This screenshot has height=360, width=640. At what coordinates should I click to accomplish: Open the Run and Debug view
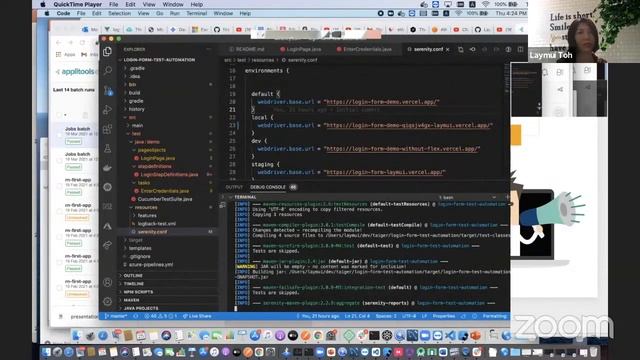point(107,109)
